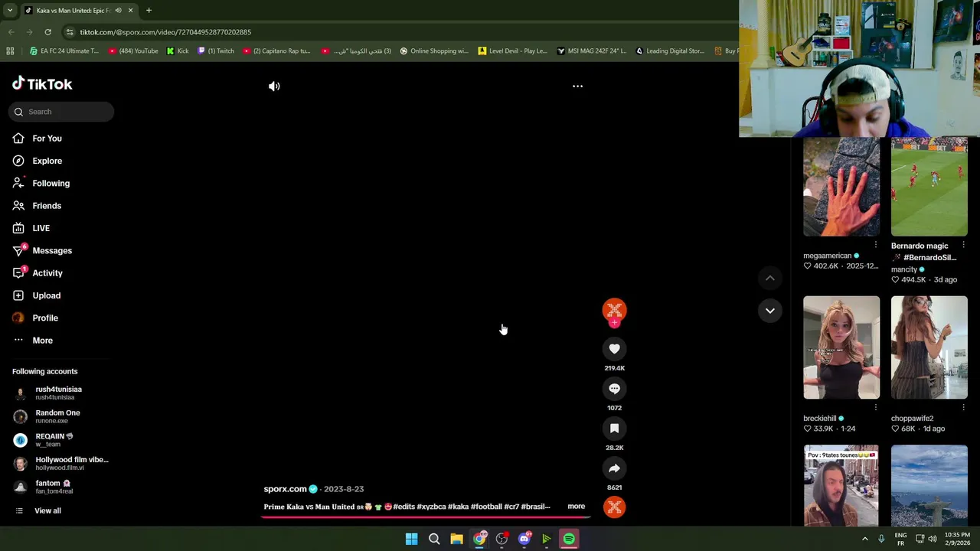Screen dimensions: 980x551
Task: Open Messages inbox
Action: pyautogui.click(x=52, y=251)
